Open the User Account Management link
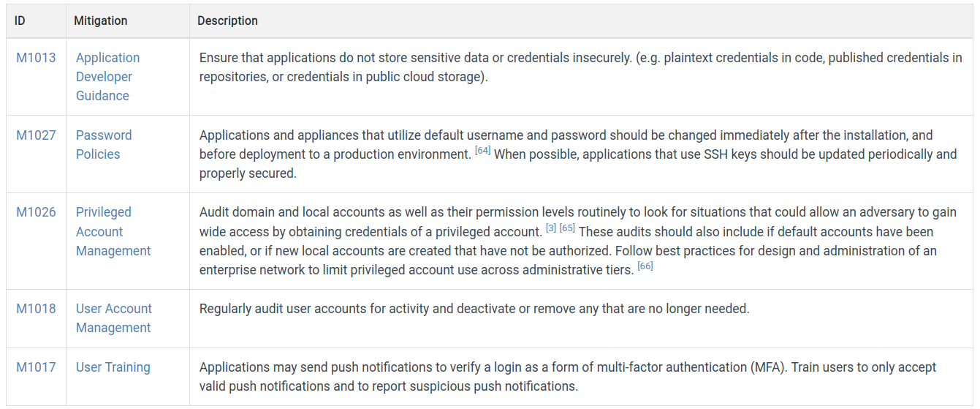 pyautogui.click(x=114, y=318)
